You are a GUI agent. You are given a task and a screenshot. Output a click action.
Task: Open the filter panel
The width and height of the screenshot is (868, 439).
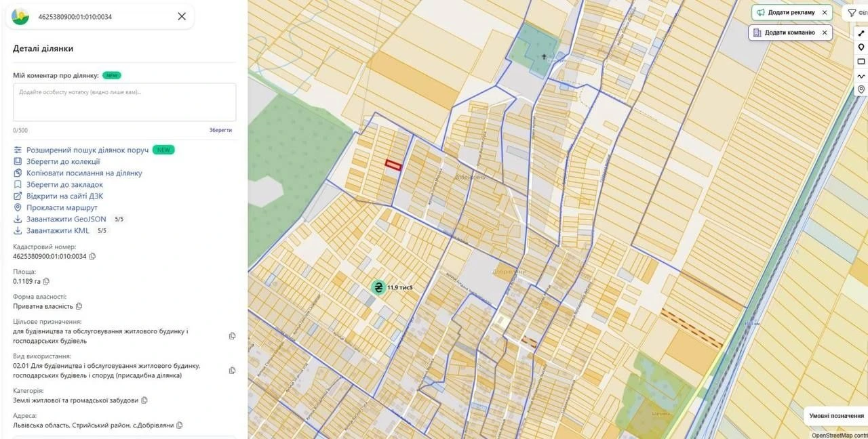pos(856,12)
